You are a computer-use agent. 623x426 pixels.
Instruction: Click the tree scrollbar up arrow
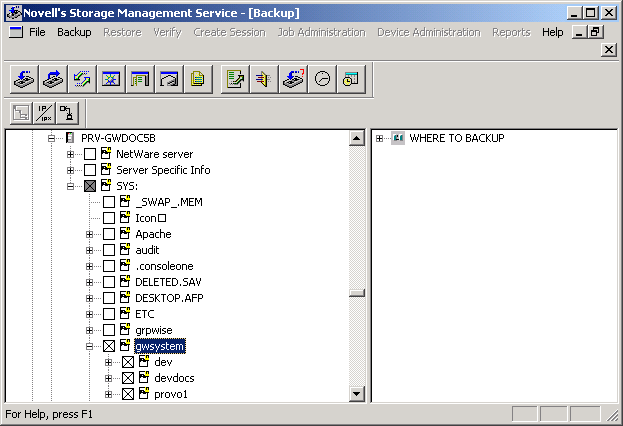357,138
